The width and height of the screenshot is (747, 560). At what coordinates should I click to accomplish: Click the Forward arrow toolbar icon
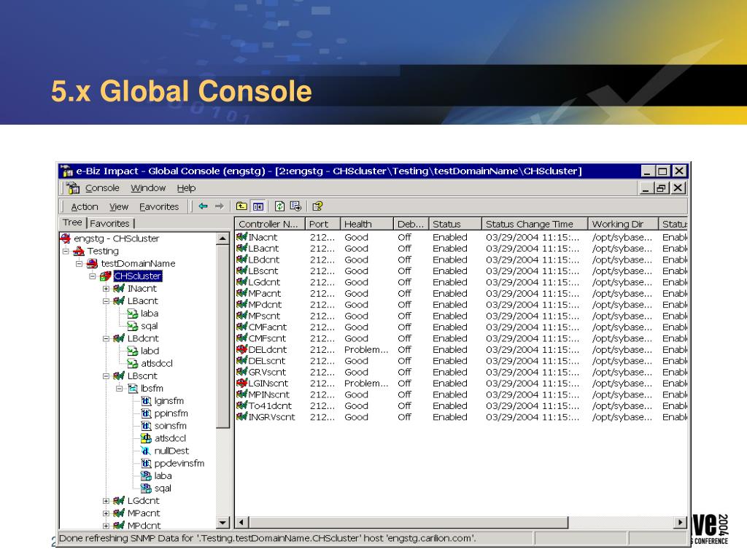click(x=219, y=206)
